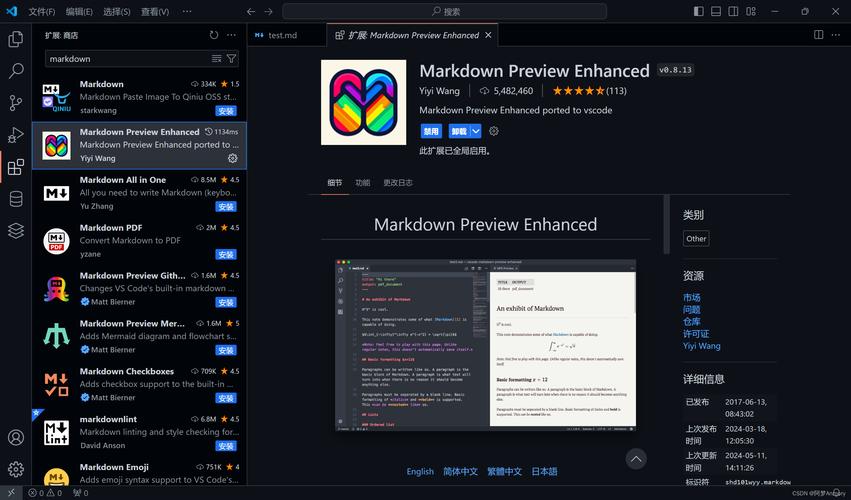
Task: Switch readme to 日本語
Action: (544, 471)
